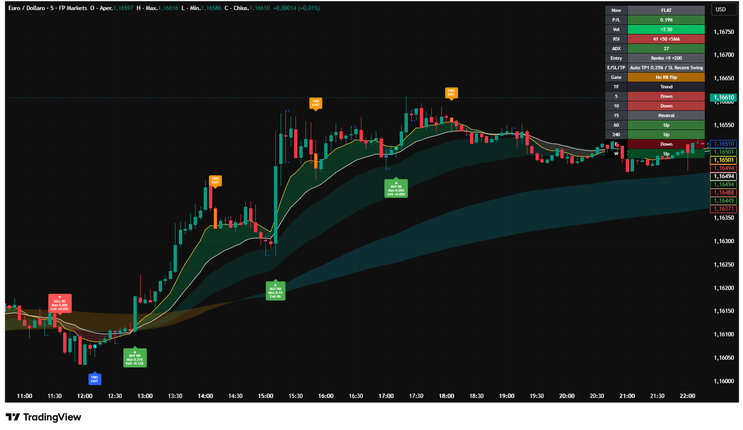This screenshot has height=430, width=743.
Task: Click the orange exit label above 14:00 candles
Action: (215, 181)
